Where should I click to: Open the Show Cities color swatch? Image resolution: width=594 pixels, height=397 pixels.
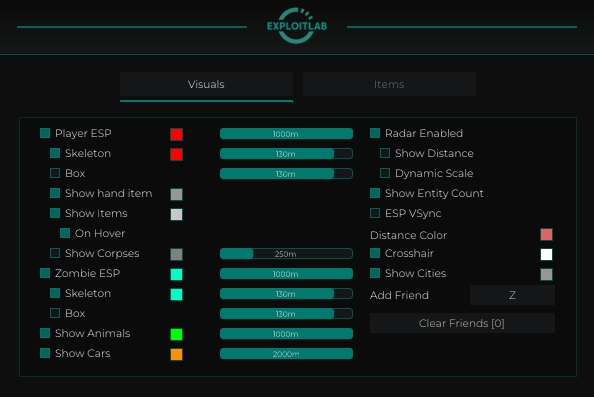(x=546, y=274)
